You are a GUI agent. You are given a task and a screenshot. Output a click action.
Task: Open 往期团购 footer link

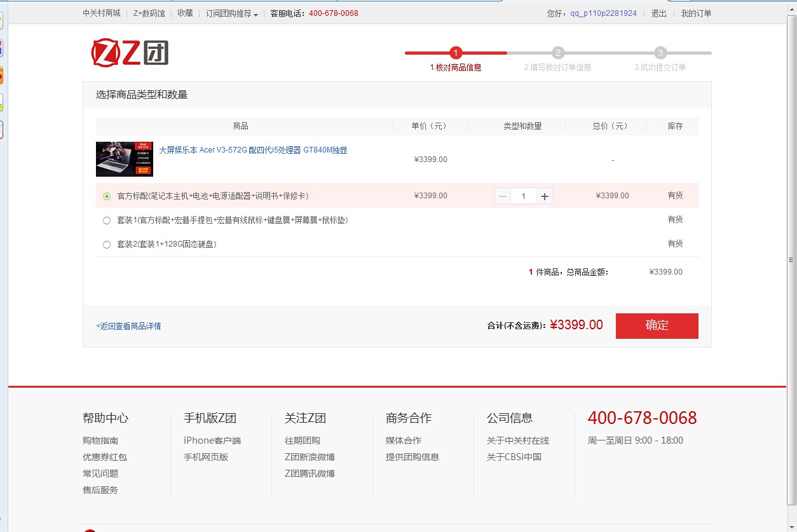tap(303, 440)
